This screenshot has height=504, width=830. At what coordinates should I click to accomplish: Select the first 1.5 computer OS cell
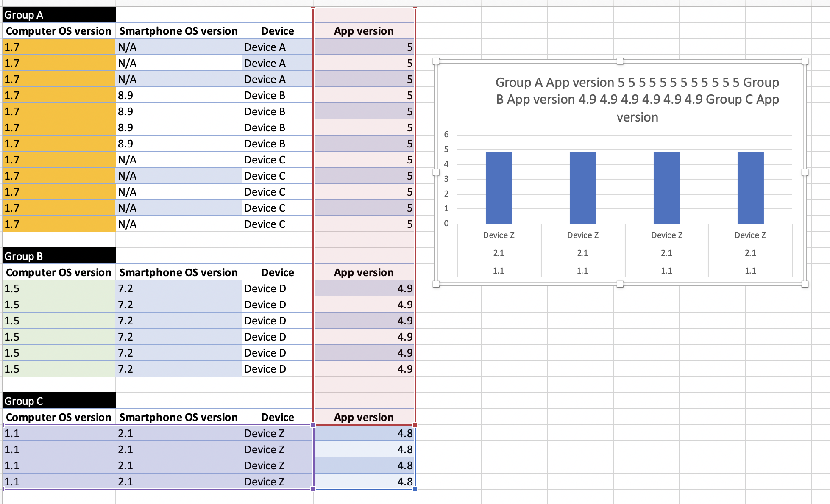[x=59, y=288]
